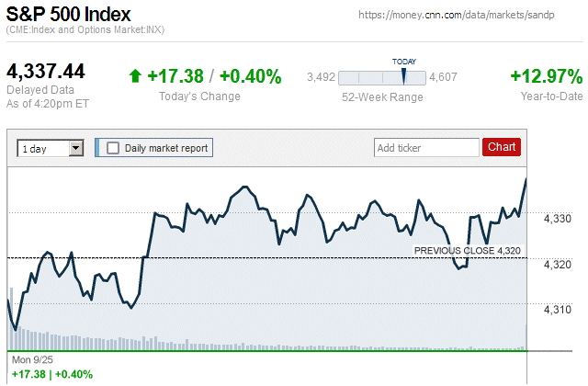Click the dropdown arrow beside 1 day
Viewport: 588px width, 386px height.
click(76, 147)
